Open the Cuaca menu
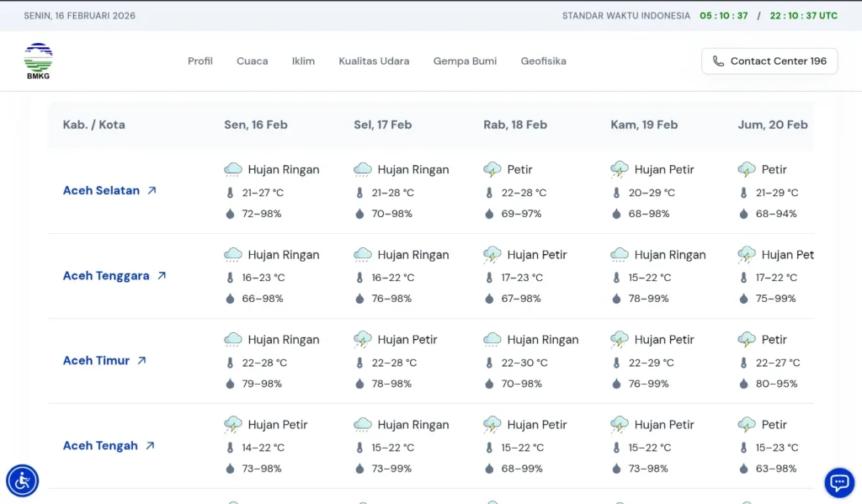Viewport: 862px width, 504px height. click(x=252, y=61)
